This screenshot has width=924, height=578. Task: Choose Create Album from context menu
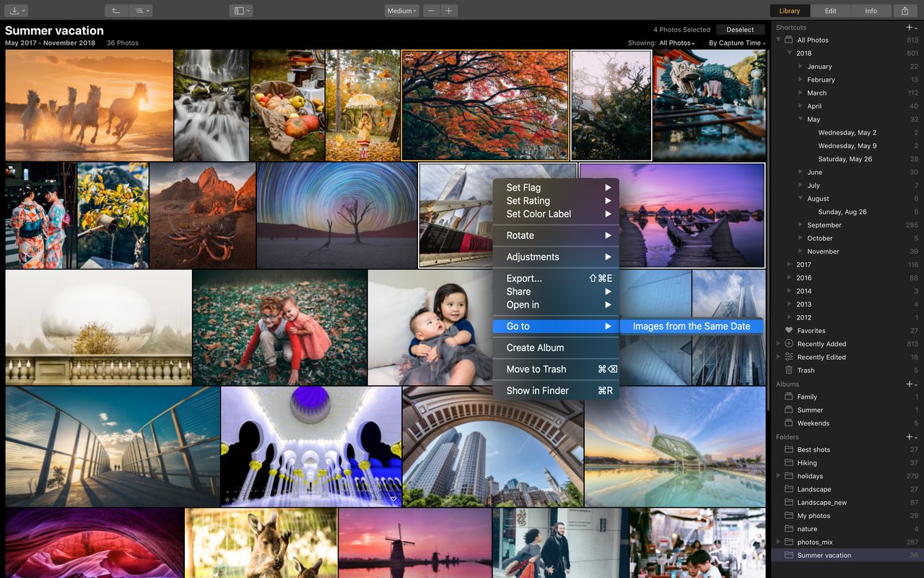pos(535,348)
